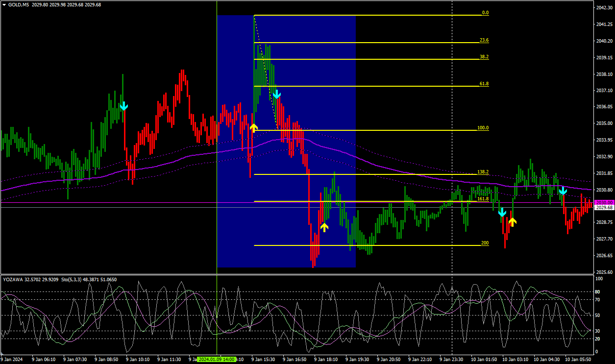Select the 23.6 Fibonacci level label
615x364 pixels.
484,40
